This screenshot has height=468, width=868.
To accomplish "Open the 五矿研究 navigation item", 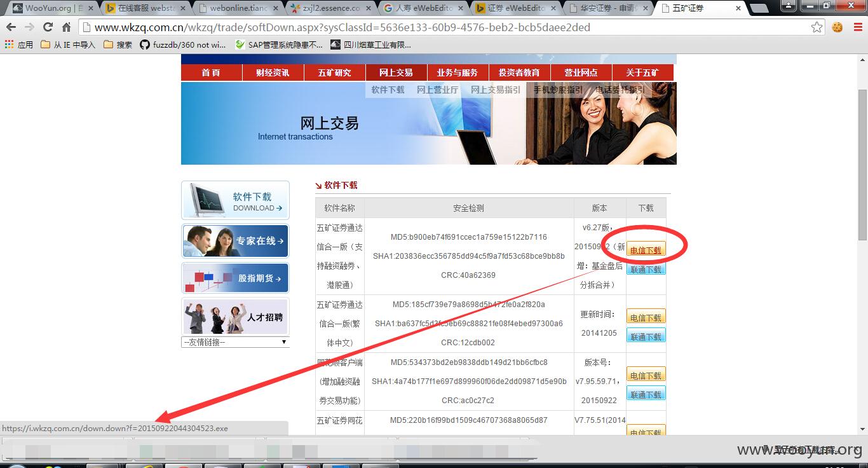I will [334, 72].
